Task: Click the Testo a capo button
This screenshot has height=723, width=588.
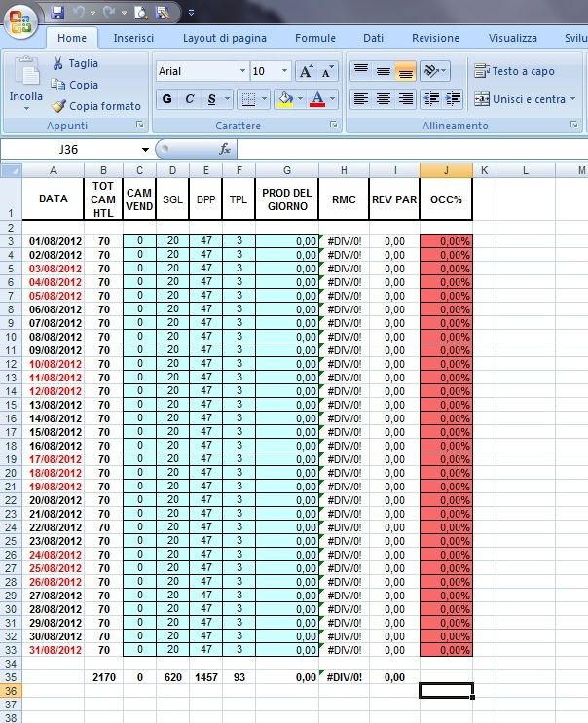Action: tap(514, 71)
